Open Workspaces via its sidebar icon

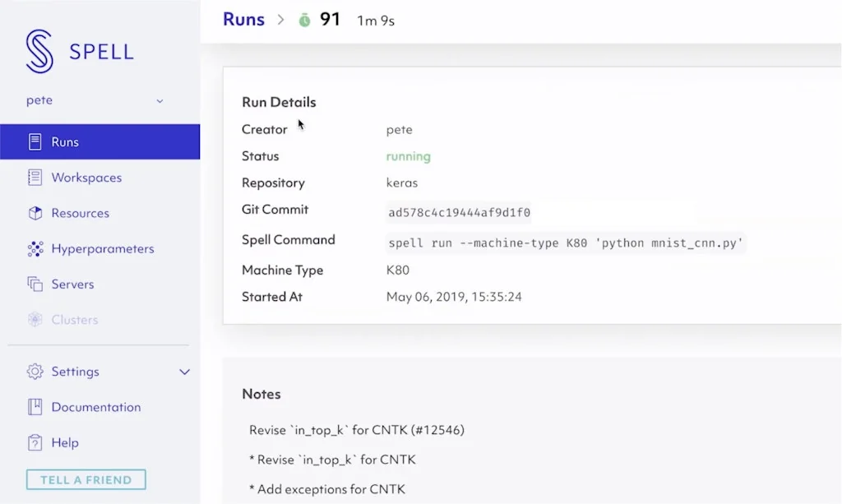[35, 177]
